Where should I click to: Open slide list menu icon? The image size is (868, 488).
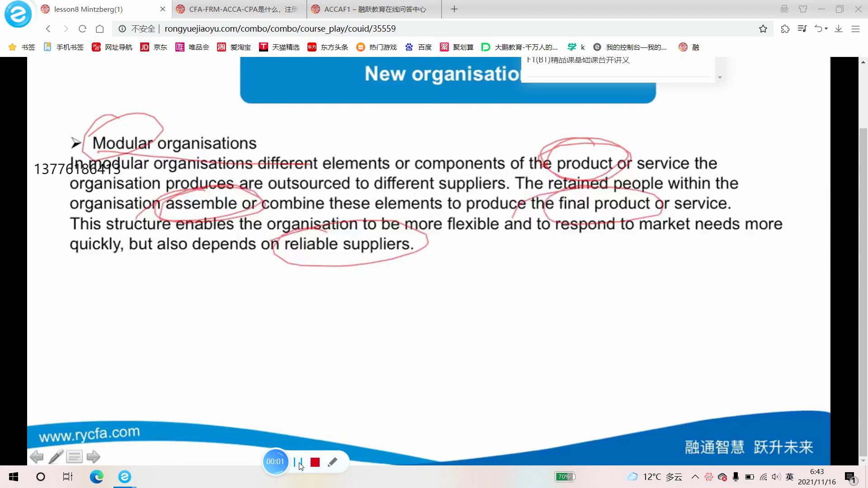(x=74, y=457)
